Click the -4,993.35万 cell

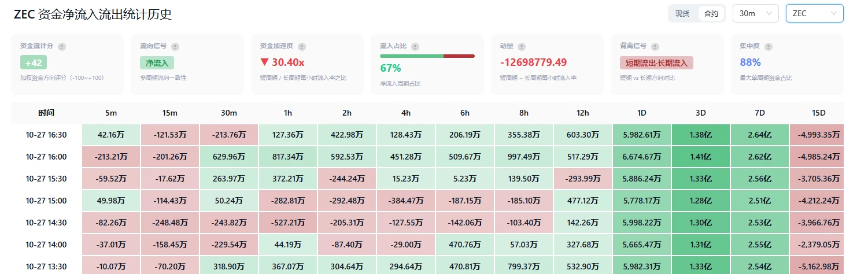point(817,135)
